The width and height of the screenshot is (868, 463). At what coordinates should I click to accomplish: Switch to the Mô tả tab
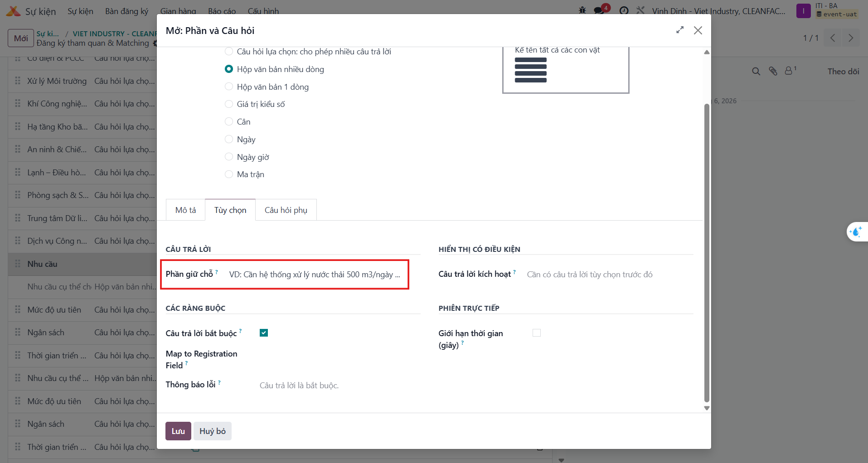coord(185,210)
